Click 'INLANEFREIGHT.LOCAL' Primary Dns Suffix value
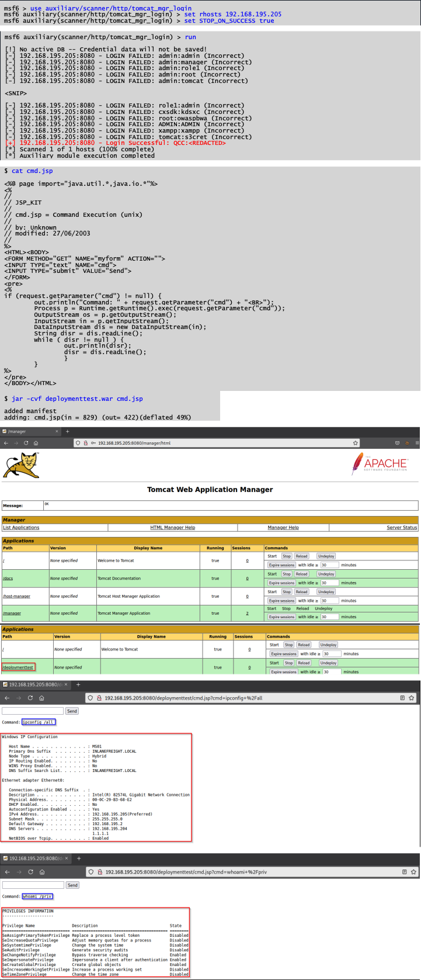Image resolution: width=421 pixels, height=980 pixels. 114,752
